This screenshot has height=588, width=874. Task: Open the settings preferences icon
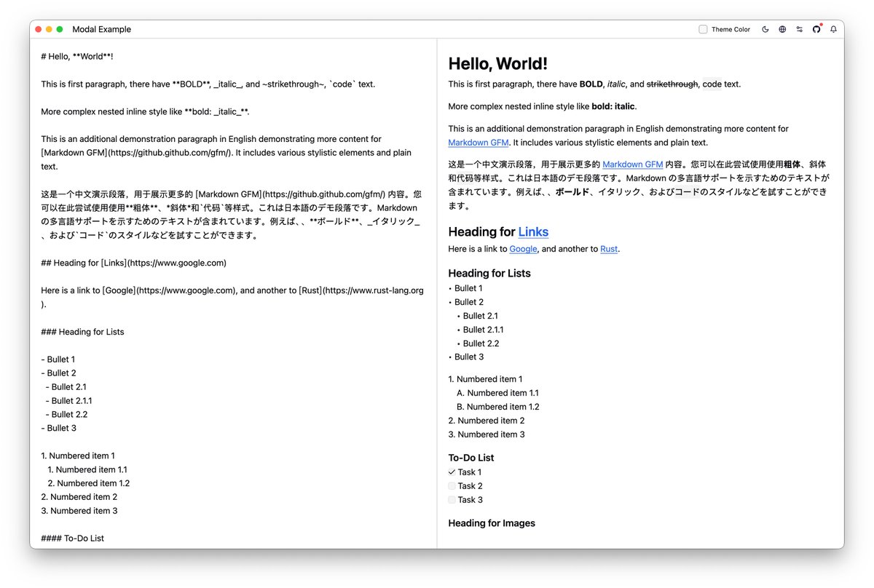[799, 29]
